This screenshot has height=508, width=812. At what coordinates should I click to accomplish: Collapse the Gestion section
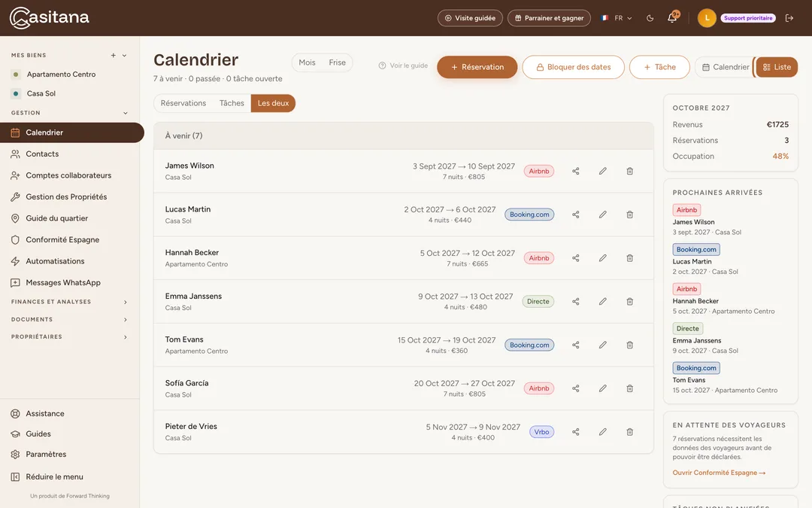pos(126,113)
